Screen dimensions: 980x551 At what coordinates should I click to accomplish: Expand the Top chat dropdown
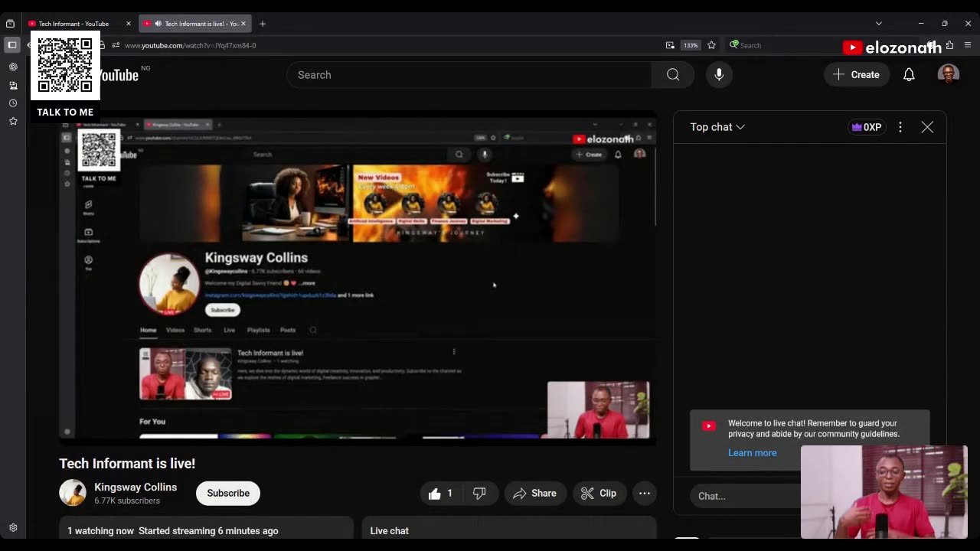[x=717, y=127]
